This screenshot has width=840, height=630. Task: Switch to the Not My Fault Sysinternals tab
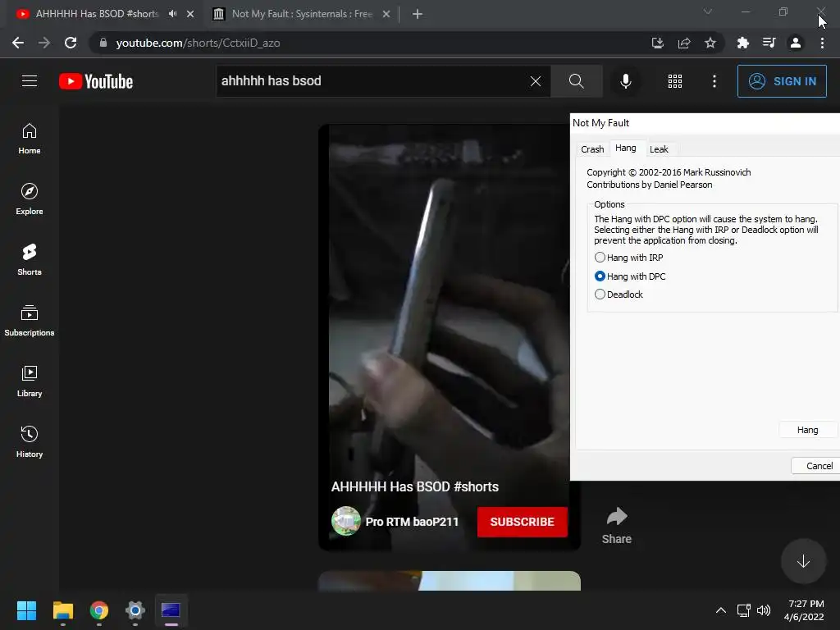click(x=302, y=14)
